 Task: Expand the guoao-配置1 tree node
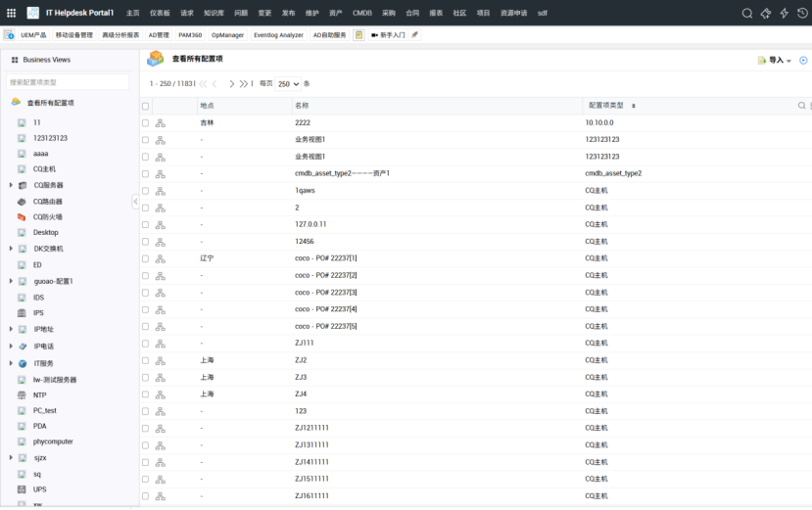click(11, 281)
